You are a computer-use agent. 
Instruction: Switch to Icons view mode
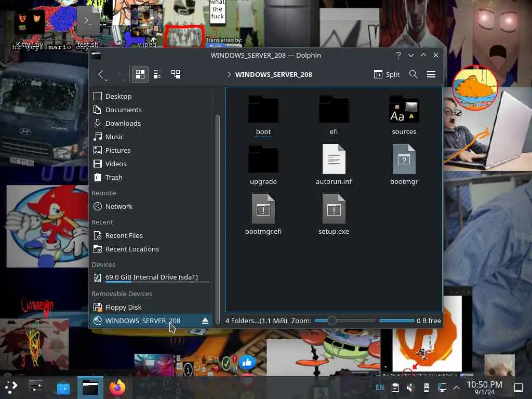pos(140,74)
